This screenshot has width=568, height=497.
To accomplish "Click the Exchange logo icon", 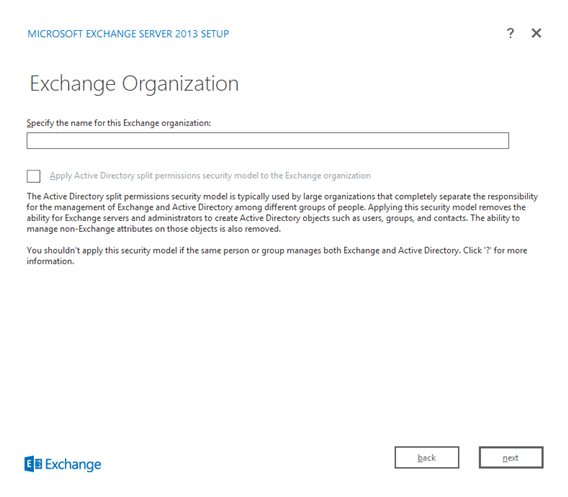I will 33,464.
